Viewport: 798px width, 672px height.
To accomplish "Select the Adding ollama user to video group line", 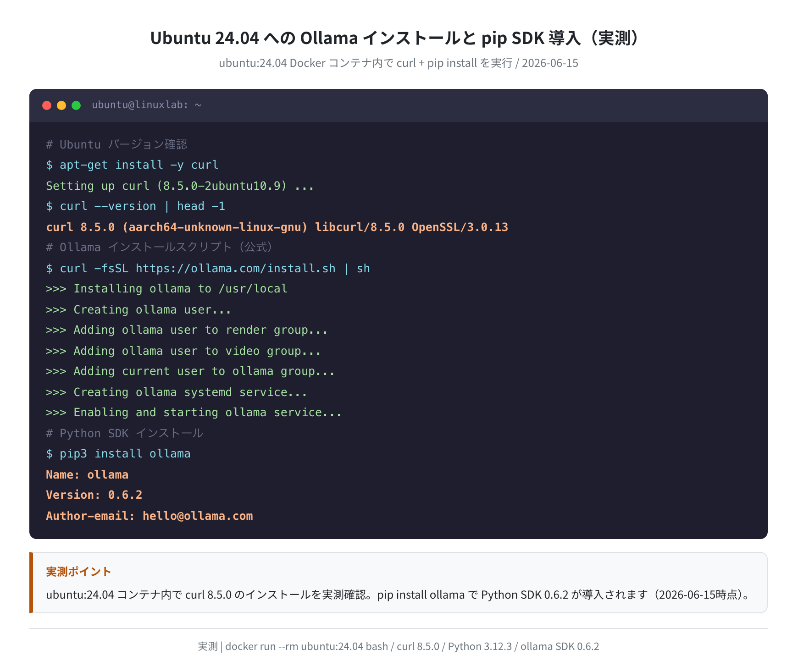I will 183,351.
